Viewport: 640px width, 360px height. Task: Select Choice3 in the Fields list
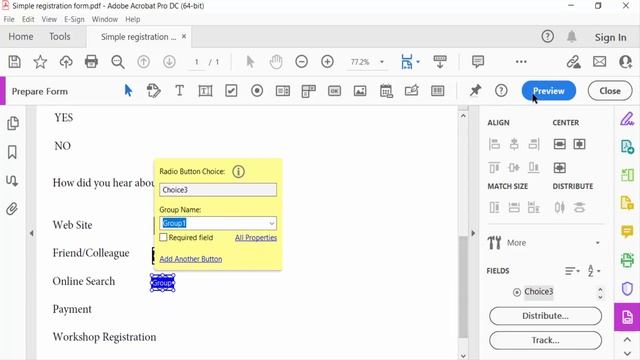click(538, 291)
